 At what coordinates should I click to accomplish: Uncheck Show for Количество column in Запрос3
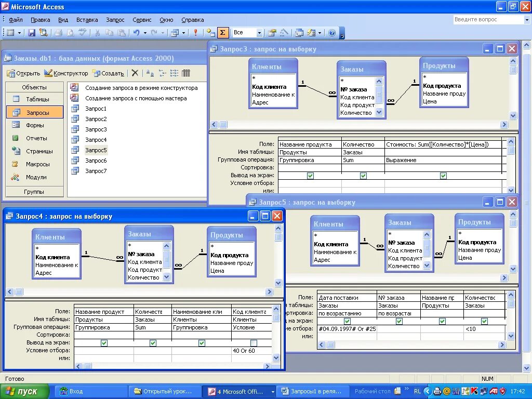(x=363, y=176)
